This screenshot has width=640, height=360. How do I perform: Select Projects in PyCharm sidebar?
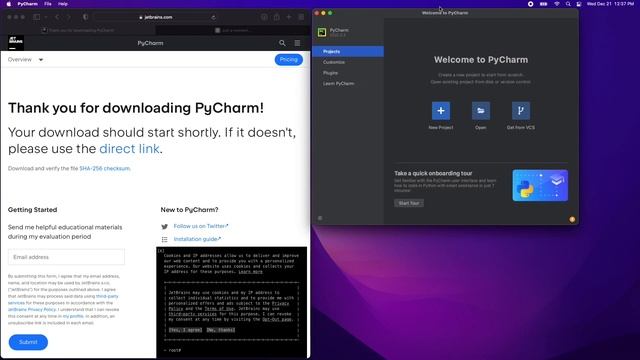click(x=348, y=51)
